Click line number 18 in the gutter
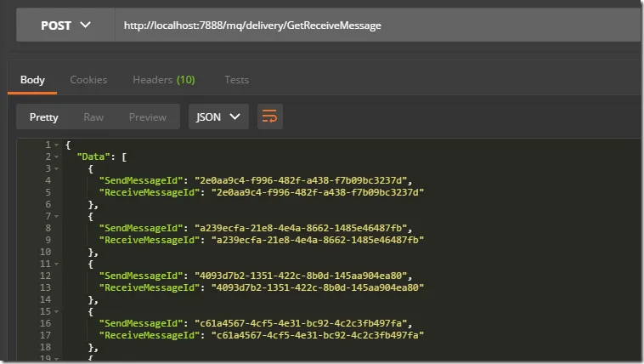The image size is (644, 364). [46, 347]
